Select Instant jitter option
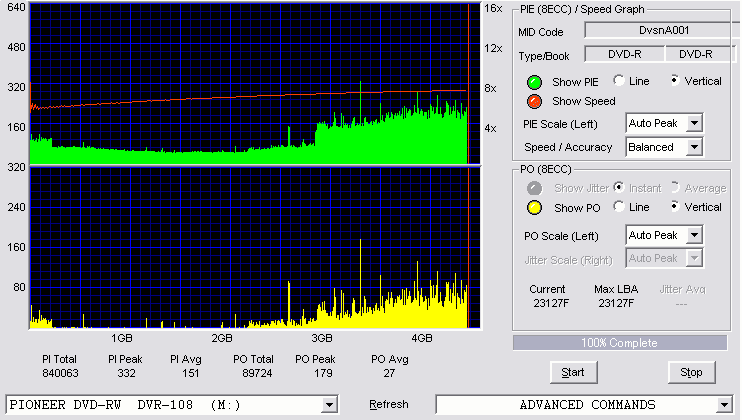 618,187
